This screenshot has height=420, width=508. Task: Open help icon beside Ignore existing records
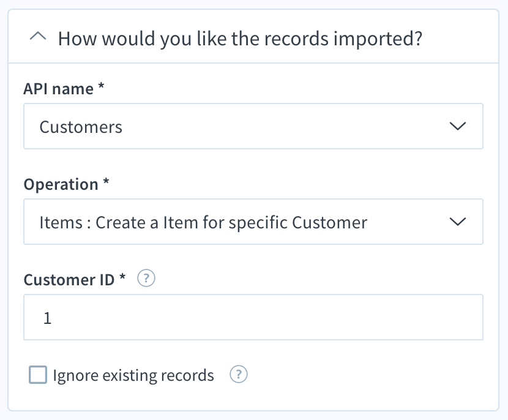click(239, 374)
